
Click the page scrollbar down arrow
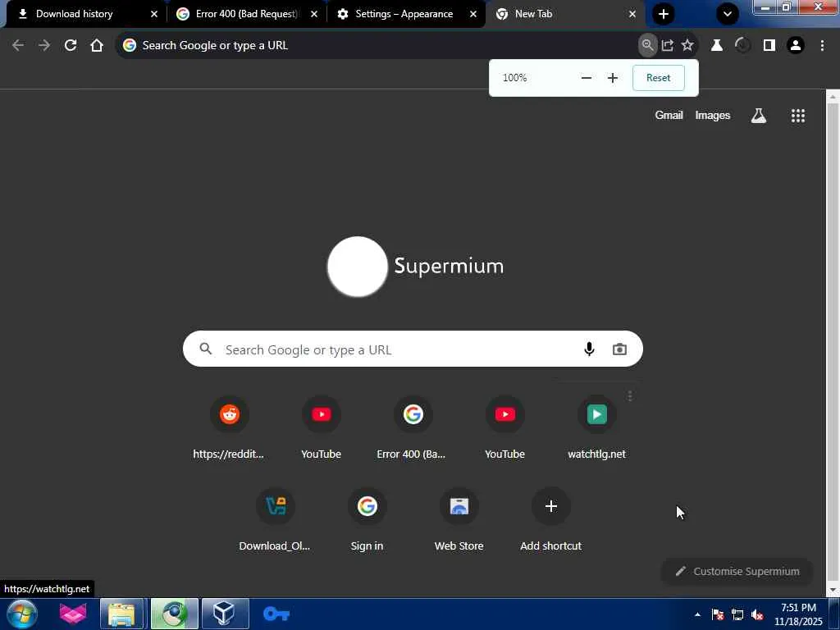[833, 591]
